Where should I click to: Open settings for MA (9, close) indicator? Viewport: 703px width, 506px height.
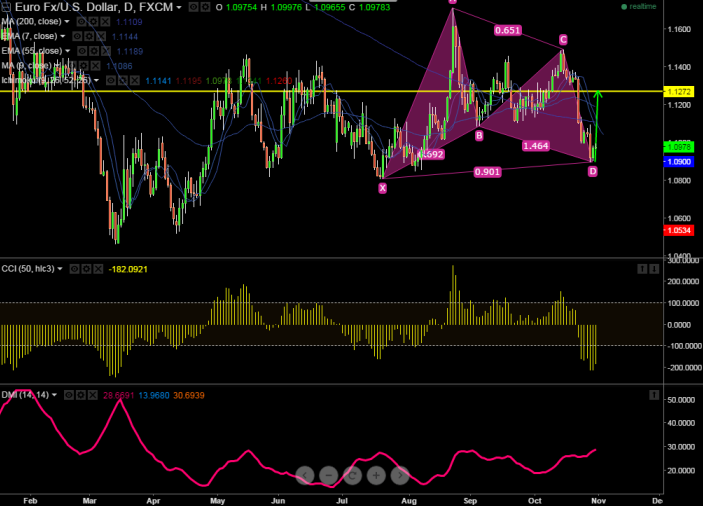83,66
